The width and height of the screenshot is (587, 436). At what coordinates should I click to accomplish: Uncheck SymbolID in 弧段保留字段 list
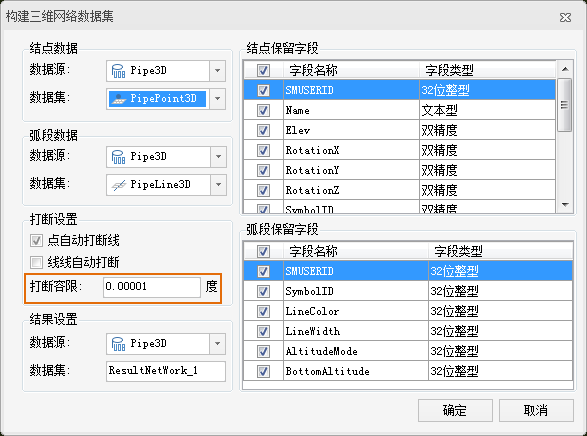pos(263,291)
